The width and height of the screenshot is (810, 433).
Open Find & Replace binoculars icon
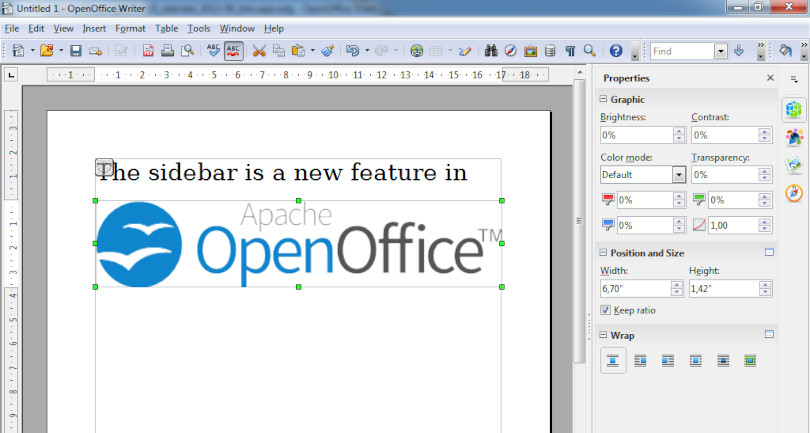coord(491,51)
